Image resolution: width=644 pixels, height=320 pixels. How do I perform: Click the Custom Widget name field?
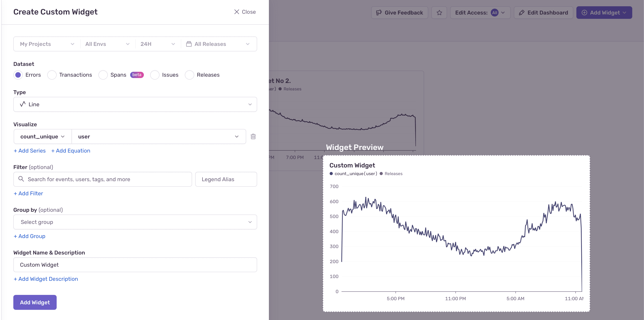(135, 265)
